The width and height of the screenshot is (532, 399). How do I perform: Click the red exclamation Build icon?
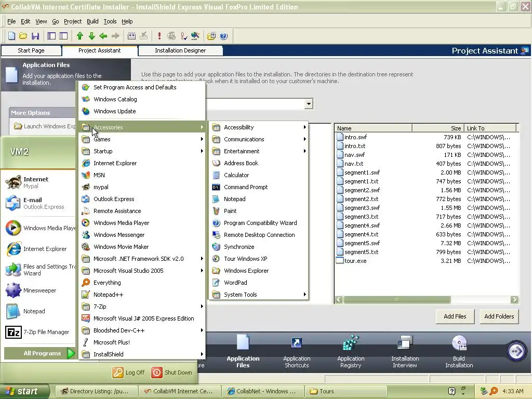point(159,36)
